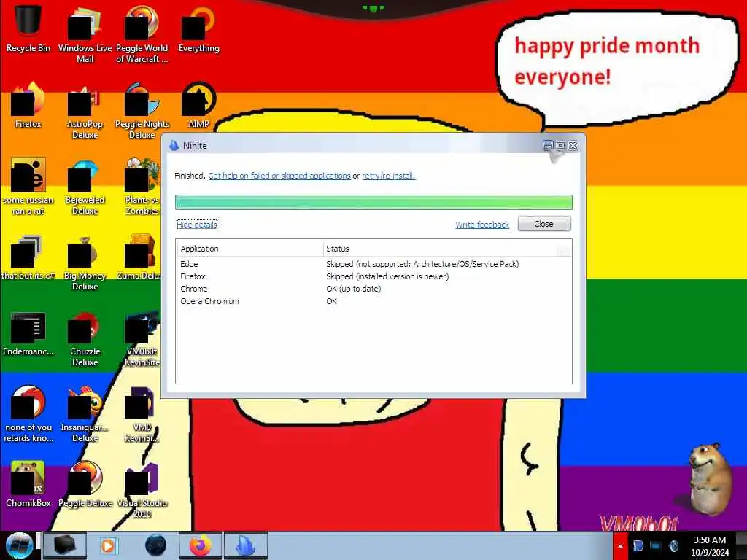Open Endermanc... desktop icon
Image resolution: width=747 pixels, height=560 pixels.
tap(28, 332)
